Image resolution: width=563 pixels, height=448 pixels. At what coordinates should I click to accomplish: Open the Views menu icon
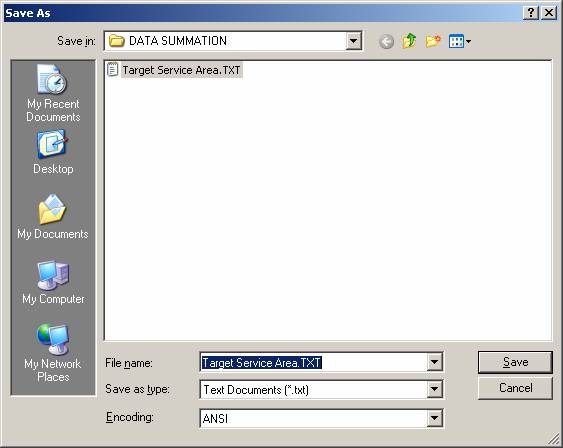(460, 41)
